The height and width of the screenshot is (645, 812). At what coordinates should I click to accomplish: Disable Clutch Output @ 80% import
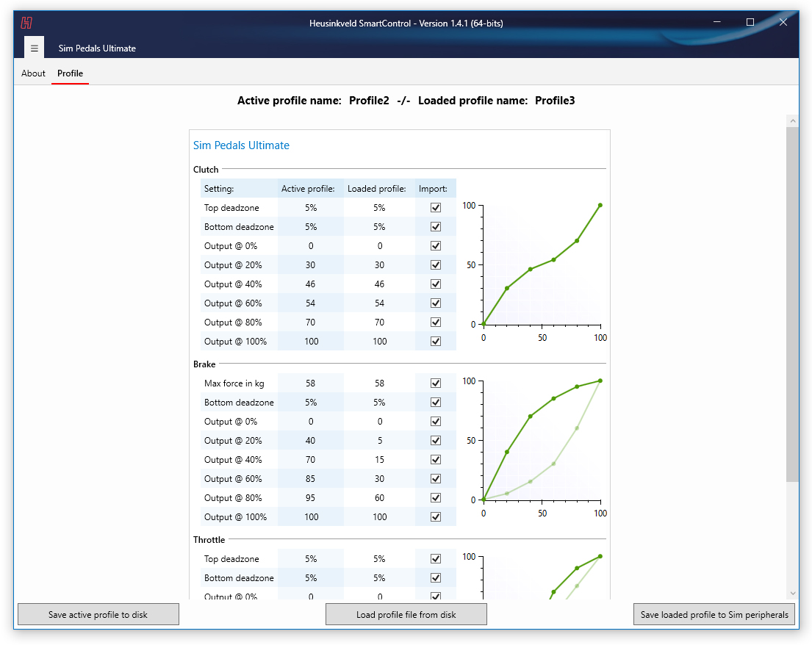point(436,322)
